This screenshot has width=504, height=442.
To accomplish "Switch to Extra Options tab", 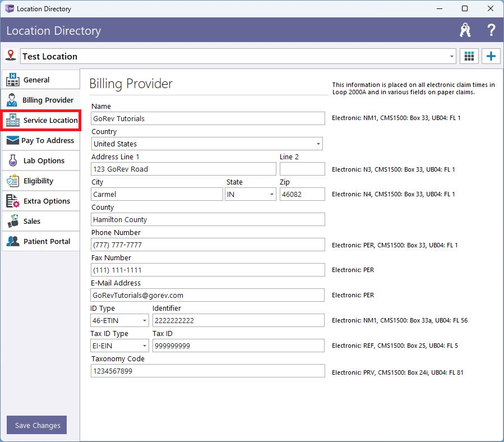I will (41, 201).
